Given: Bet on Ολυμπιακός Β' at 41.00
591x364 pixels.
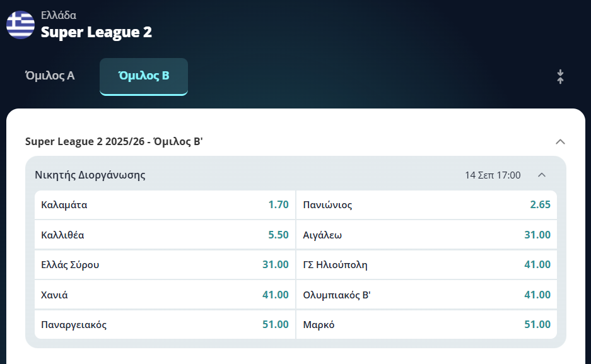Looking at the screenshot, I should (x=426, y=295).
